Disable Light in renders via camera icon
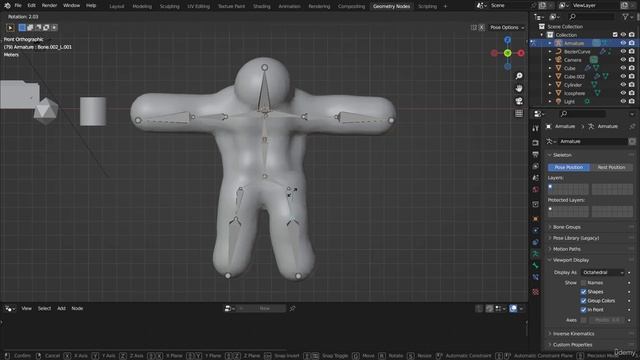The image size is (640, 360). click(631, 101)
